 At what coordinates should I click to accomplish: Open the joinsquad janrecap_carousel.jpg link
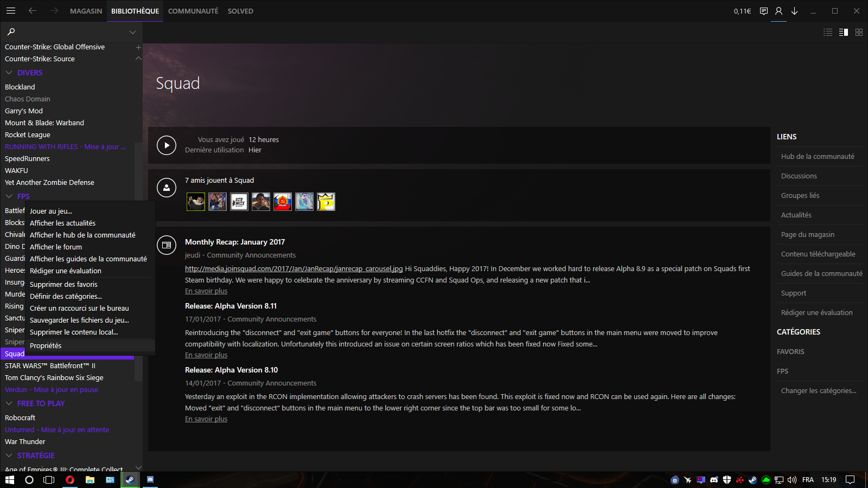293,268
